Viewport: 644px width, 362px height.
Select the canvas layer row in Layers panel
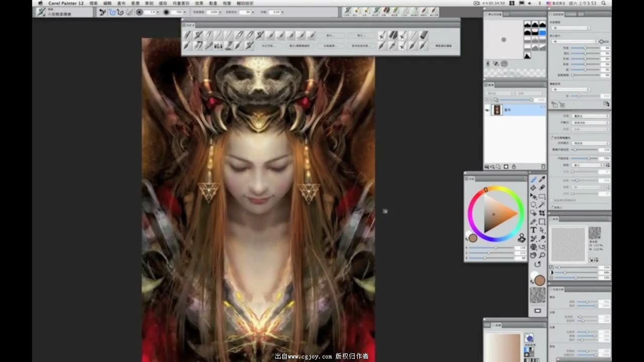514,110
